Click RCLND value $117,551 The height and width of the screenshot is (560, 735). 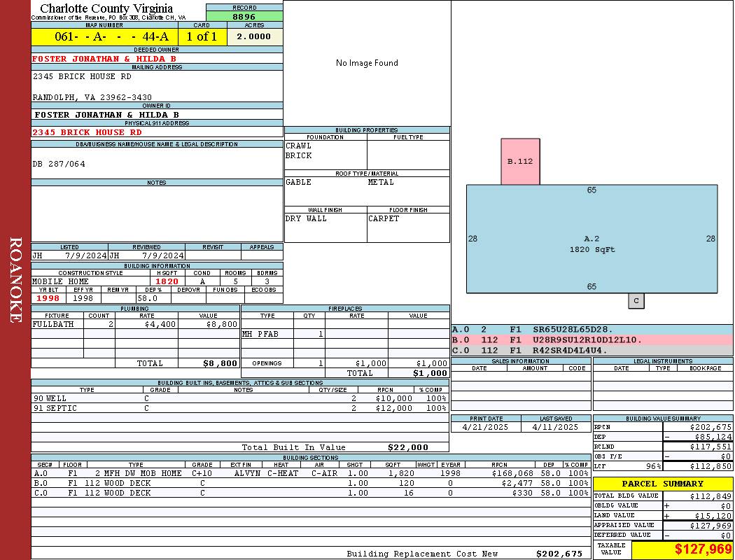710,447
